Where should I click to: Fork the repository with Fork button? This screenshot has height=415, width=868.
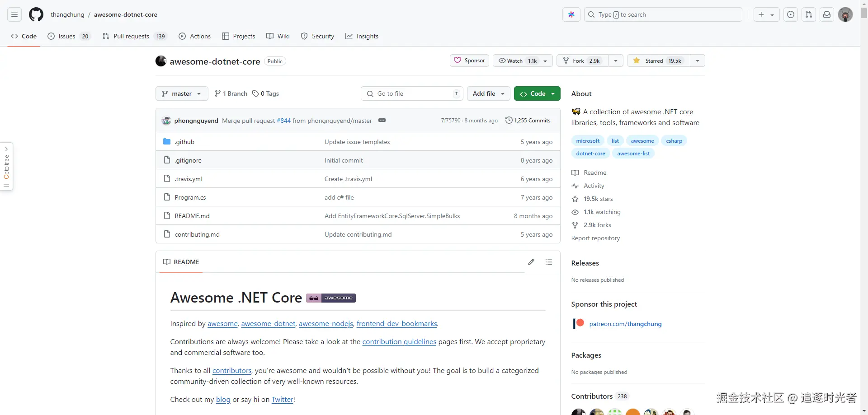(582, 61)
